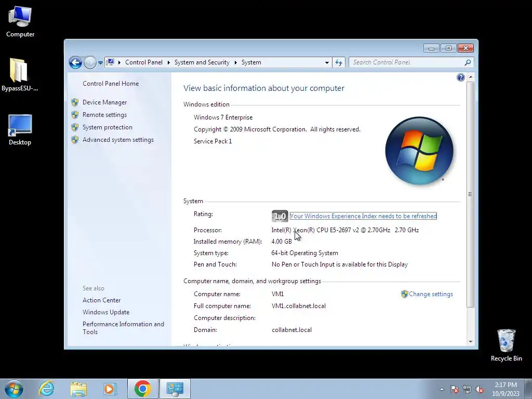532x399 pixels.
Task: Open the Help question mark button
Action: (461, 78)
